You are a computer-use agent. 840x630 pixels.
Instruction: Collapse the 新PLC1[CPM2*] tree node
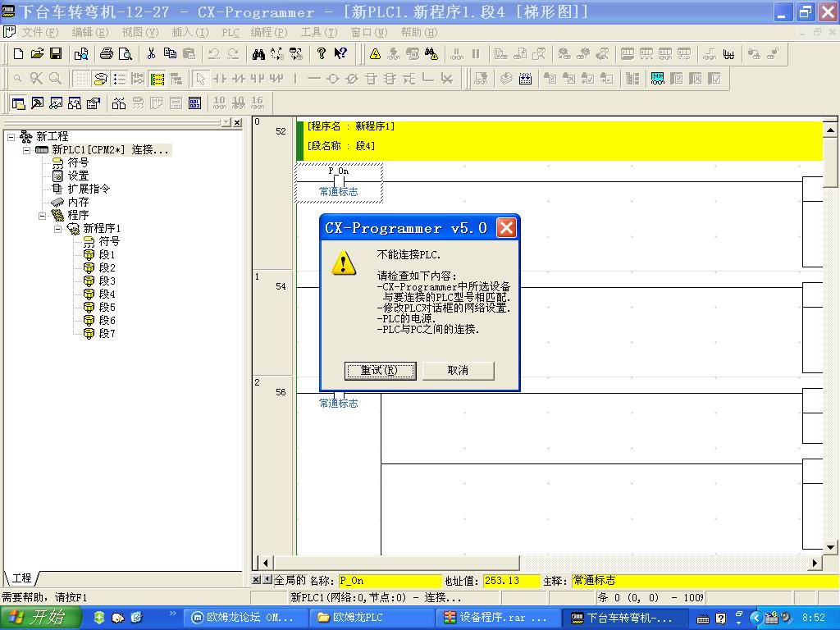tap(26, 150)
